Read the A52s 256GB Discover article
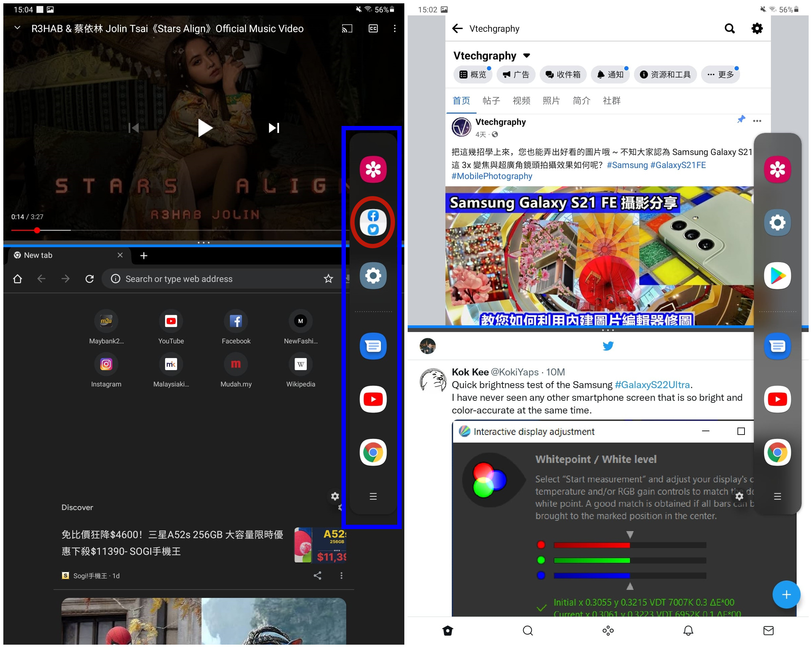Image resolution: width=812 pixels, height=648 pixels. 172,542
